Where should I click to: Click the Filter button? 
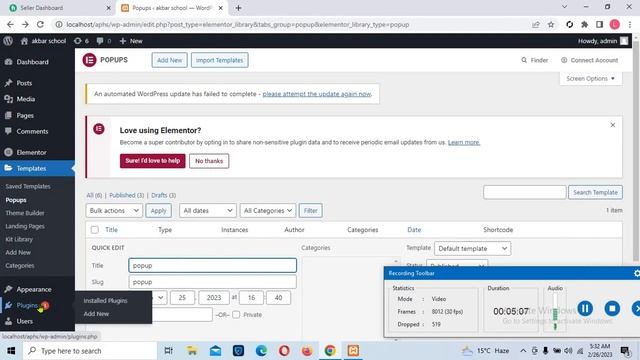pyautogui.click(x=310, y=211)
